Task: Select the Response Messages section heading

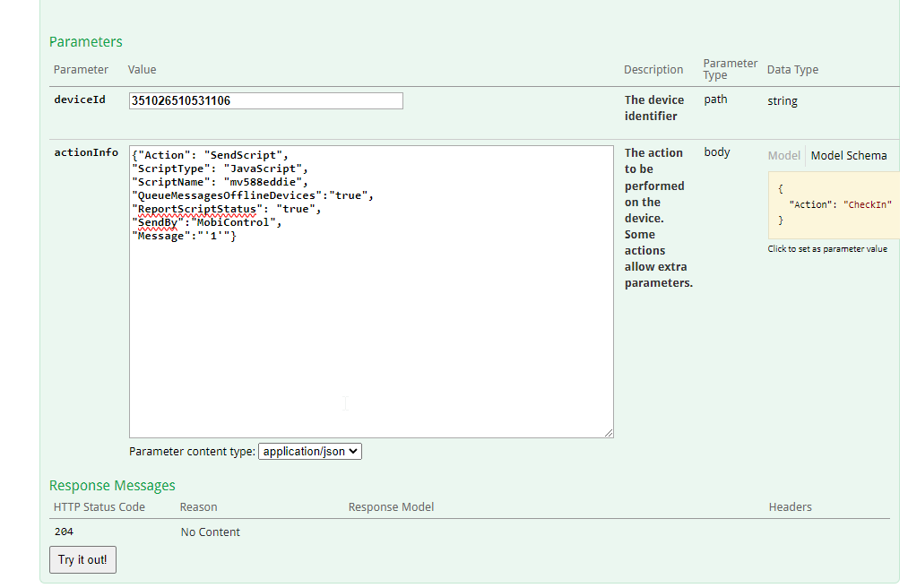Action: point(112,486)
